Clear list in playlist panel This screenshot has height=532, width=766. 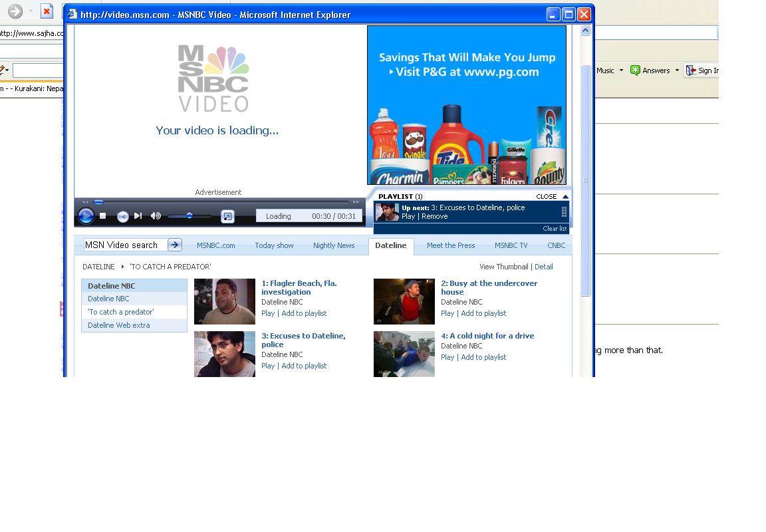click(555, 229)
